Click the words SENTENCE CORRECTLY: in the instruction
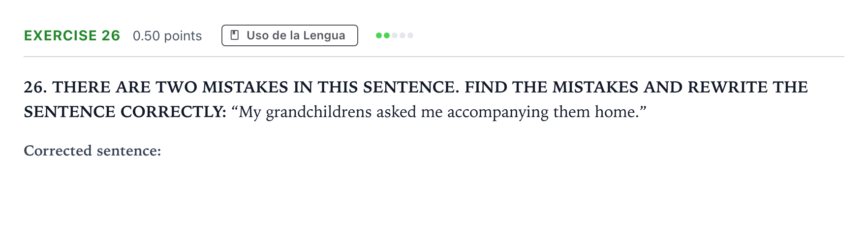This screenshot has height=251, width=868. tap(125, 112)
